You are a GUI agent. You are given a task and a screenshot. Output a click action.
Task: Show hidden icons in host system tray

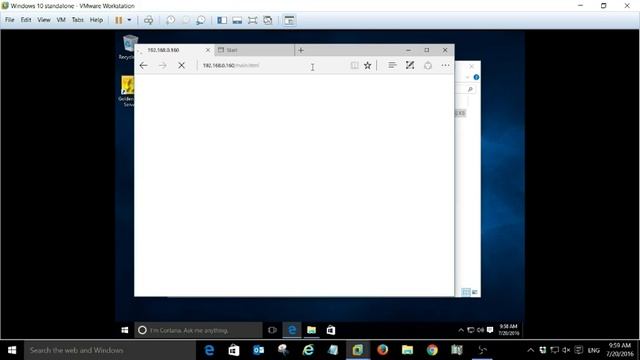point(530,350)
